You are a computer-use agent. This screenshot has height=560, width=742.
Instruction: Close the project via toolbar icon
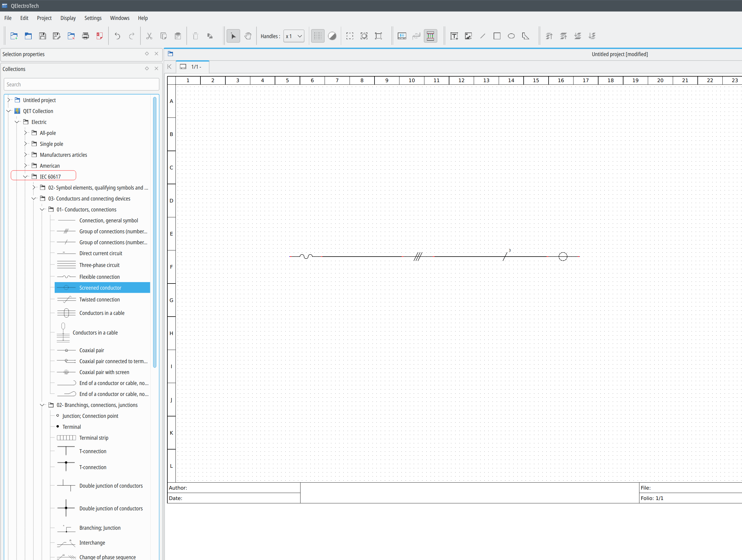(71, 36)
